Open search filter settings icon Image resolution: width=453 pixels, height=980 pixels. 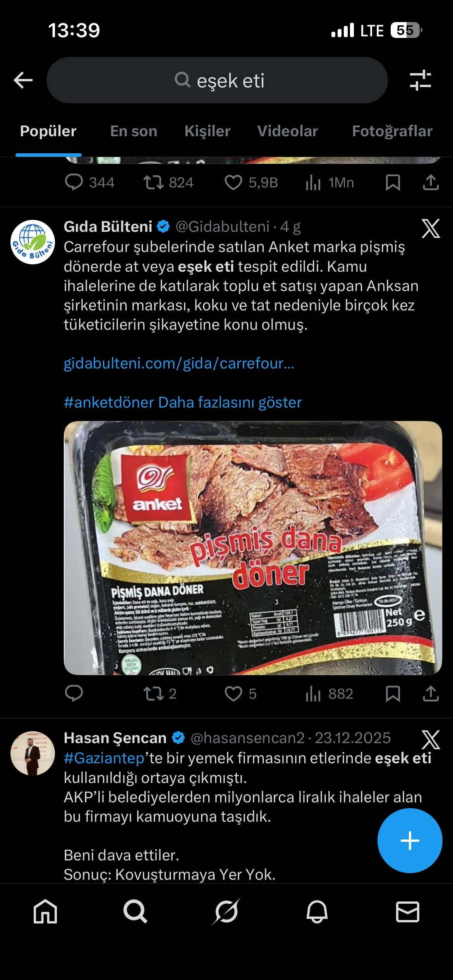[x=420, y=80]
